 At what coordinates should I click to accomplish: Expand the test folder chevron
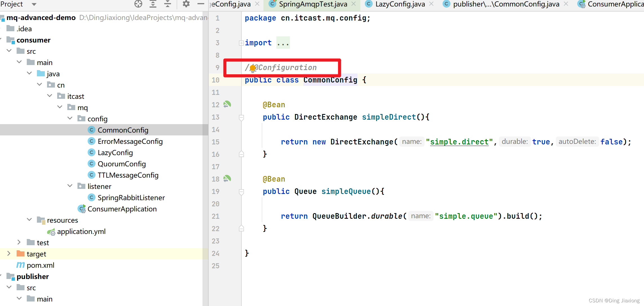(x=19, y=242)
